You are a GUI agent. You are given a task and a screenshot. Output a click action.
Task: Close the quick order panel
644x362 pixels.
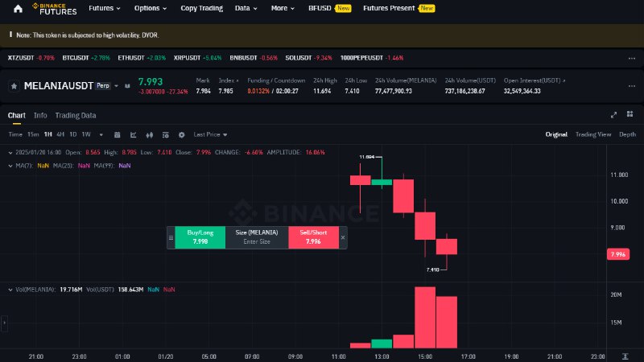tap(343, 237)
